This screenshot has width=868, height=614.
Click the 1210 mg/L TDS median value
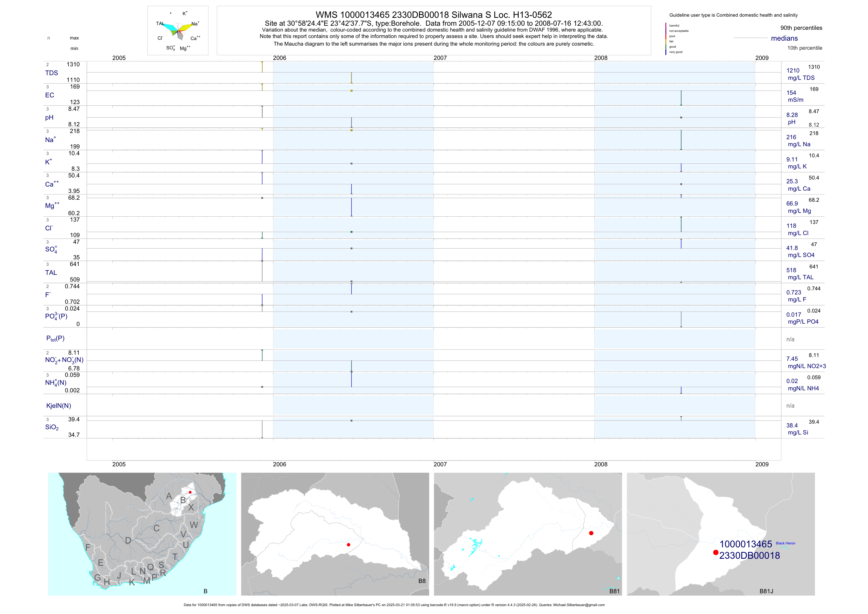coord(793,71)
